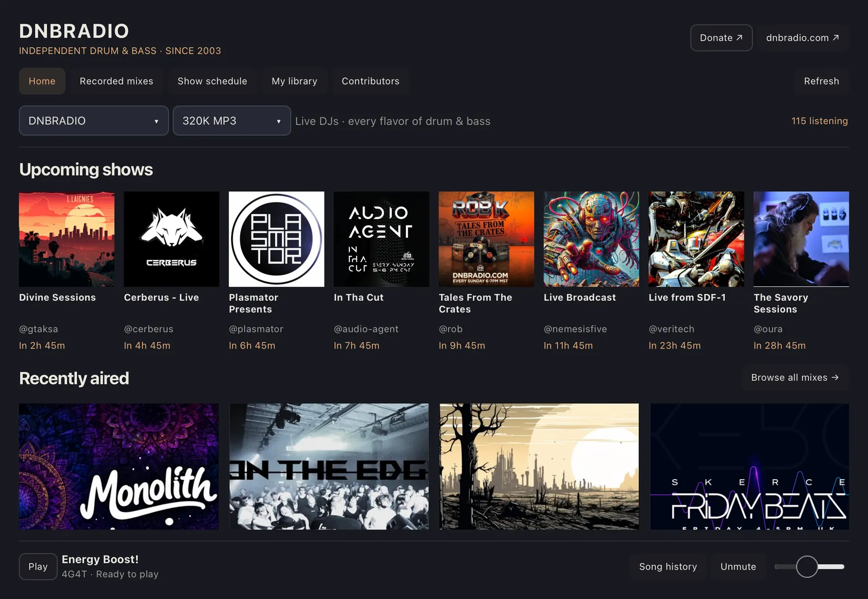
Task: Click the In 2h 45m countdown
Action: pos(42,346)
